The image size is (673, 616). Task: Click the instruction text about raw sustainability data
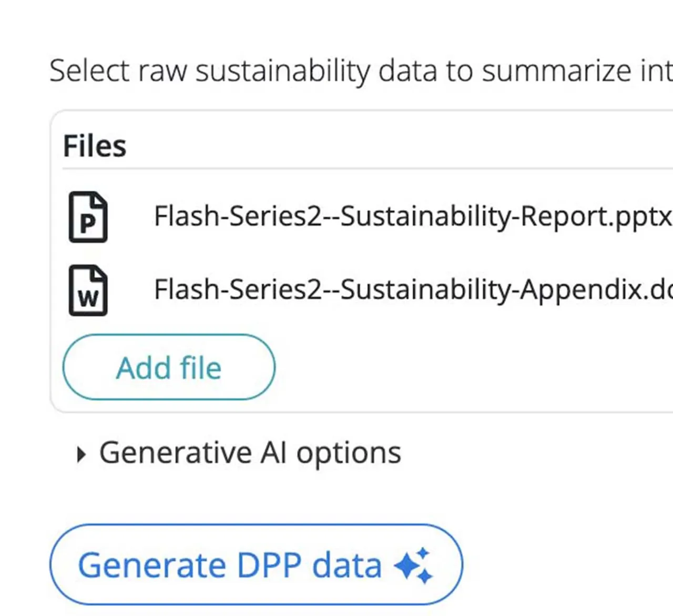(315, 70)
